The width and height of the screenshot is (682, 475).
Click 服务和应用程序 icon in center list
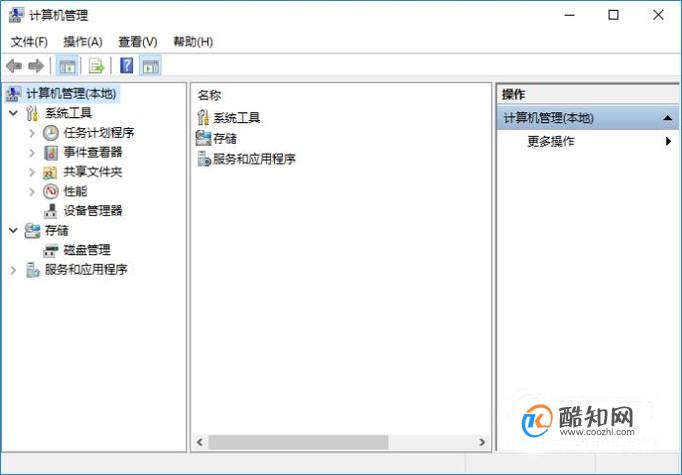204,159
